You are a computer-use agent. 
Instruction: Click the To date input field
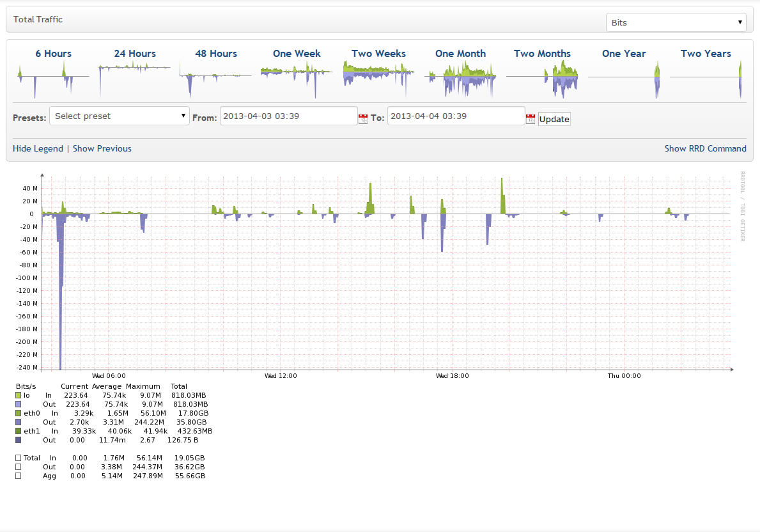point(456,116)
